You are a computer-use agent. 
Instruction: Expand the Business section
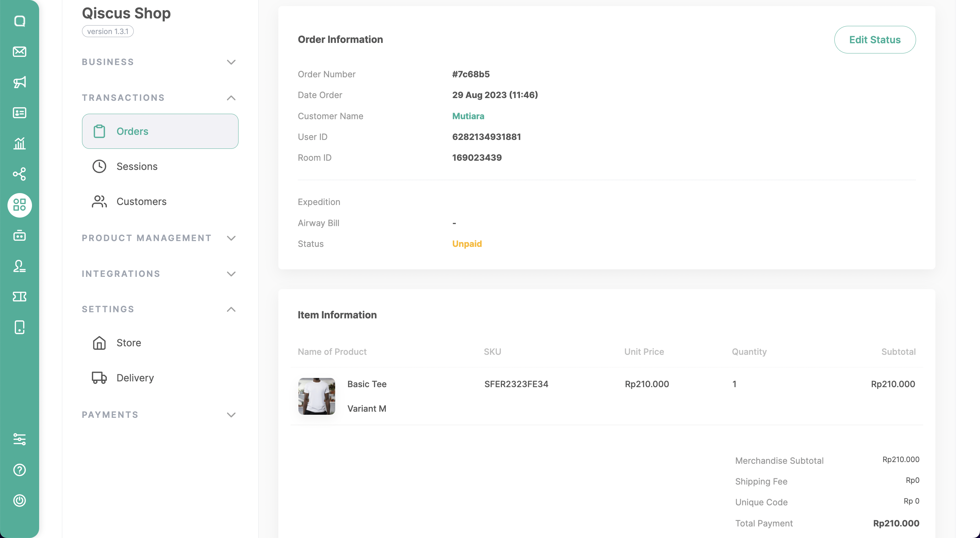click(231, 62)
